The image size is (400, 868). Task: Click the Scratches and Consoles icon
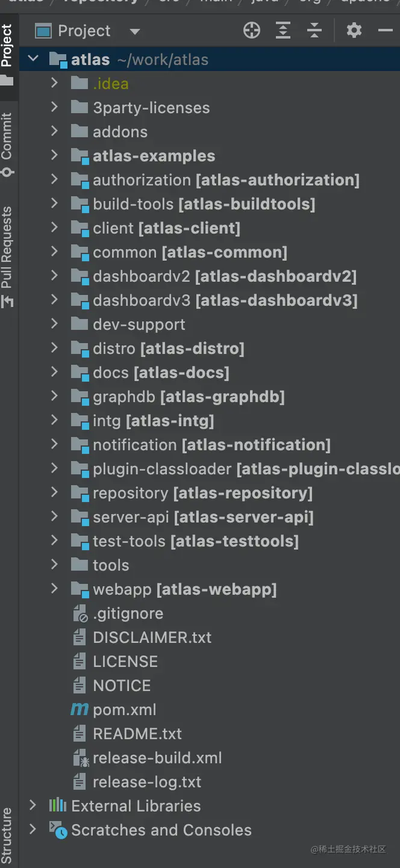point(58,830)
